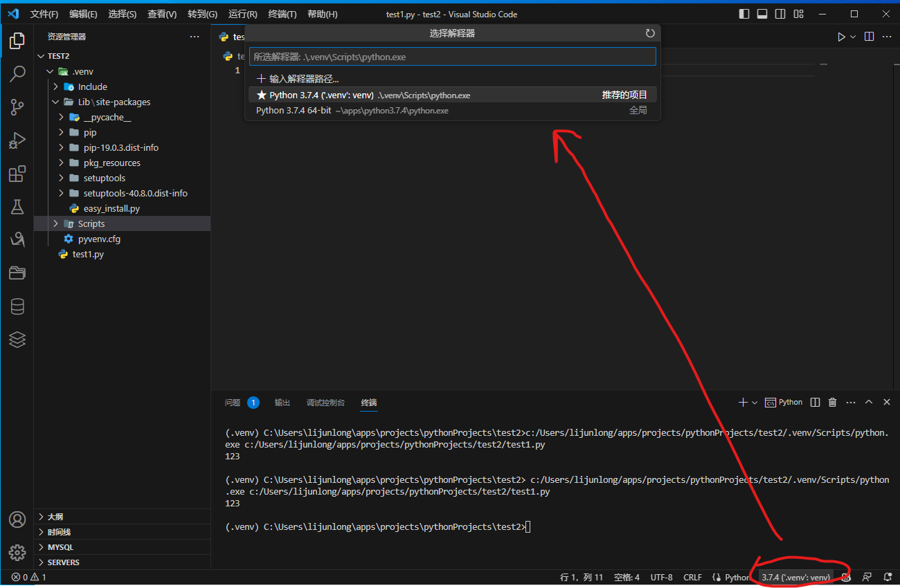Image resolution: width=900 pixels, height=588 pixels.
Task: Expand the SERVERS section
Action: 122,562
